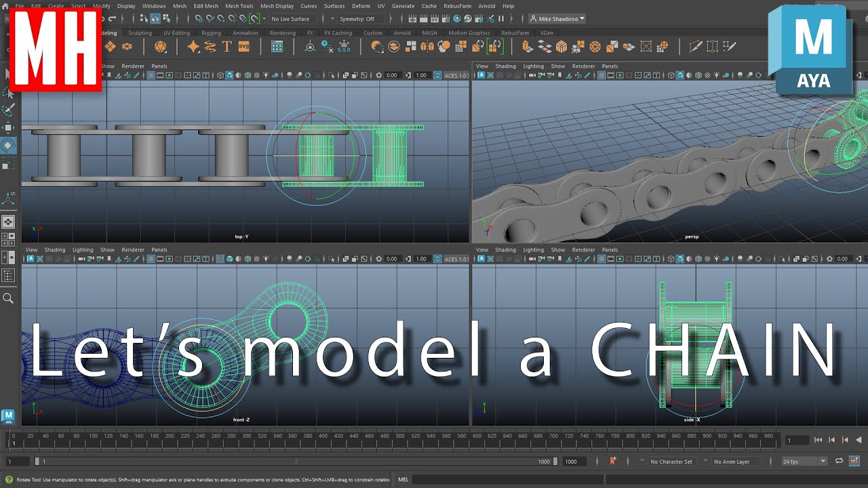The image size is (868, 488).
Task: Click the playback range slider bar
Action: 296,462
